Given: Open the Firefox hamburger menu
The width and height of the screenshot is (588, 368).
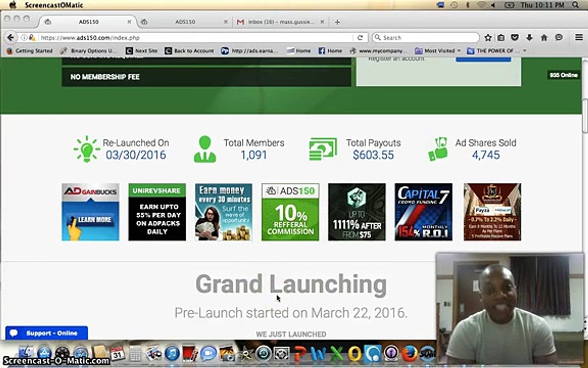Looking at the screenshot, I should (x=579, y=37).
